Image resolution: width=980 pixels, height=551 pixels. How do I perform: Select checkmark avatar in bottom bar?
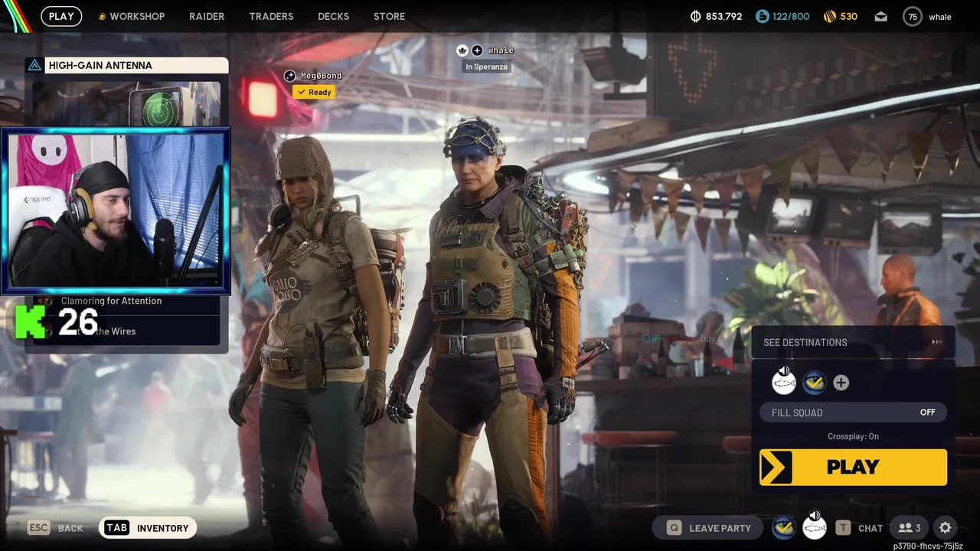(x=783, y=527)
